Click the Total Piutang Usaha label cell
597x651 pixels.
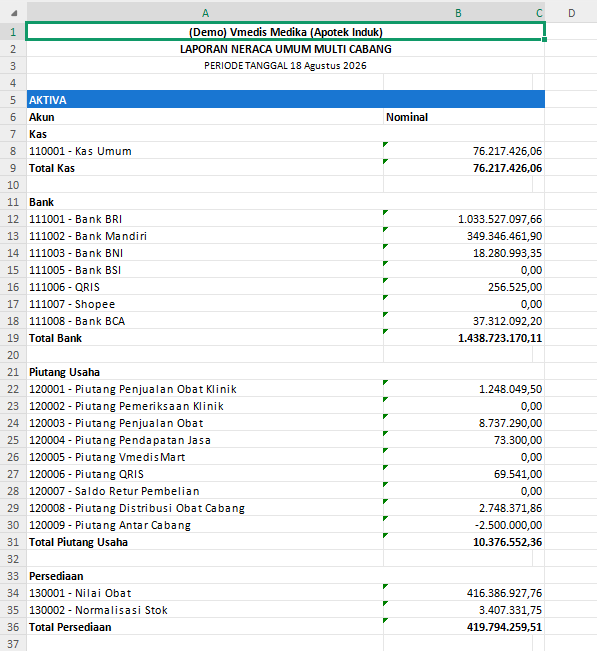coord(205,542)
